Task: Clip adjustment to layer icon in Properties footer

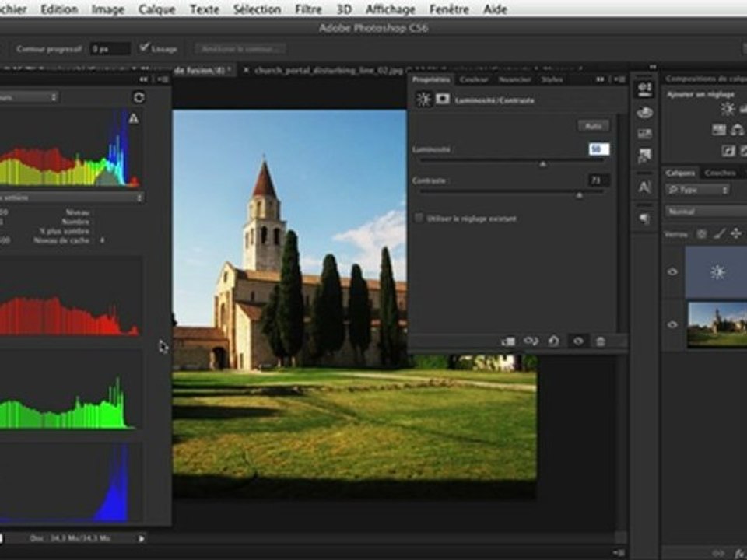Action: coord(508,341)
